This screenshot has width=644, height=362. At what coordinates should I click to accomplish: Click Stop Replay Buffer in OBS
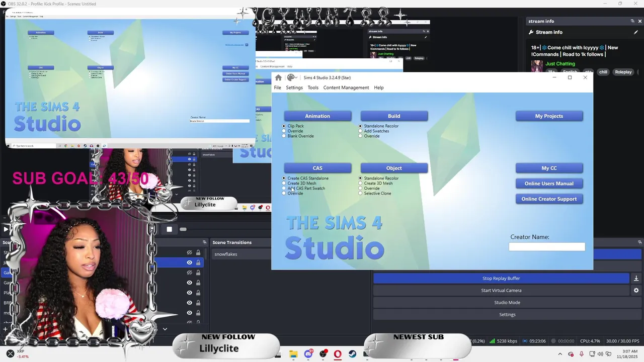pyautogui.click(x=501, y=278)
